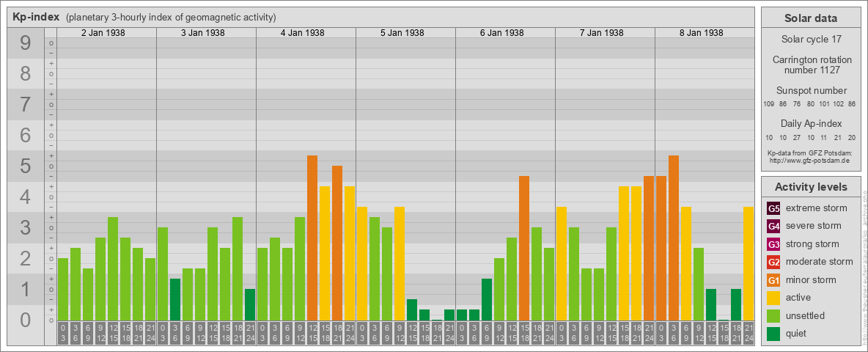The width and height of the screenshot is (868, 352).
Task: Click the Kp scale number 9
Action: point(26,43)
